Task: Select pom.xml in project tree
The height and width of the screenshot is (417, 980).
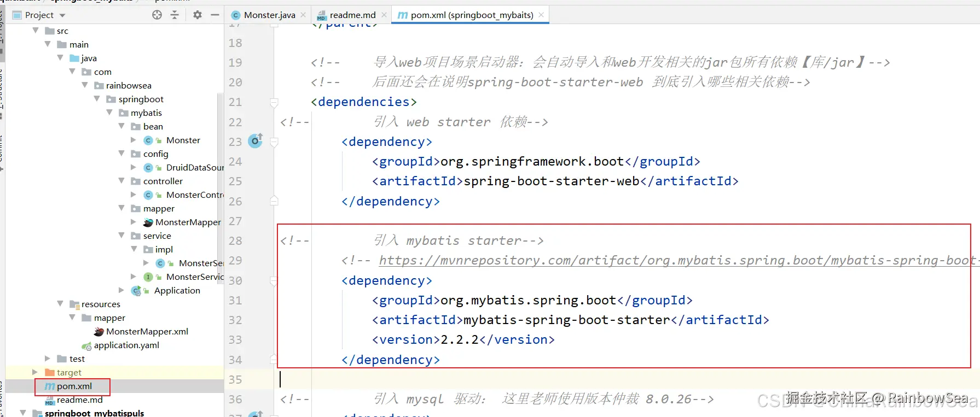Action: [74, 386]
